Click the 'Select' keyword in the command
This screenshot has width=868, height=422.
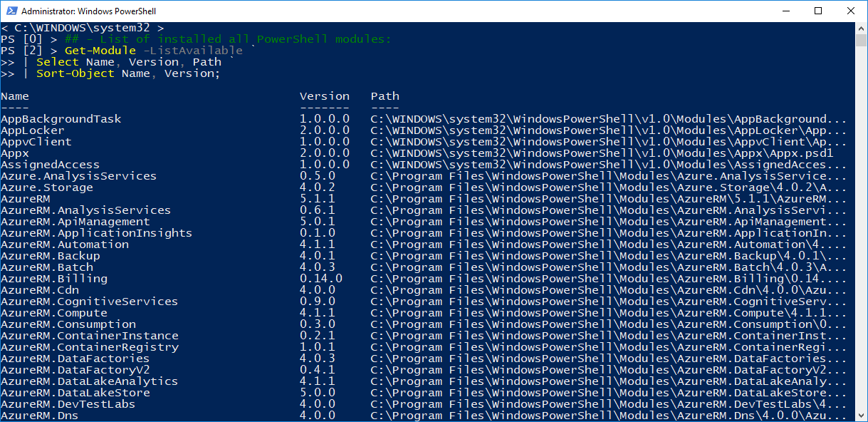(58, 62)
